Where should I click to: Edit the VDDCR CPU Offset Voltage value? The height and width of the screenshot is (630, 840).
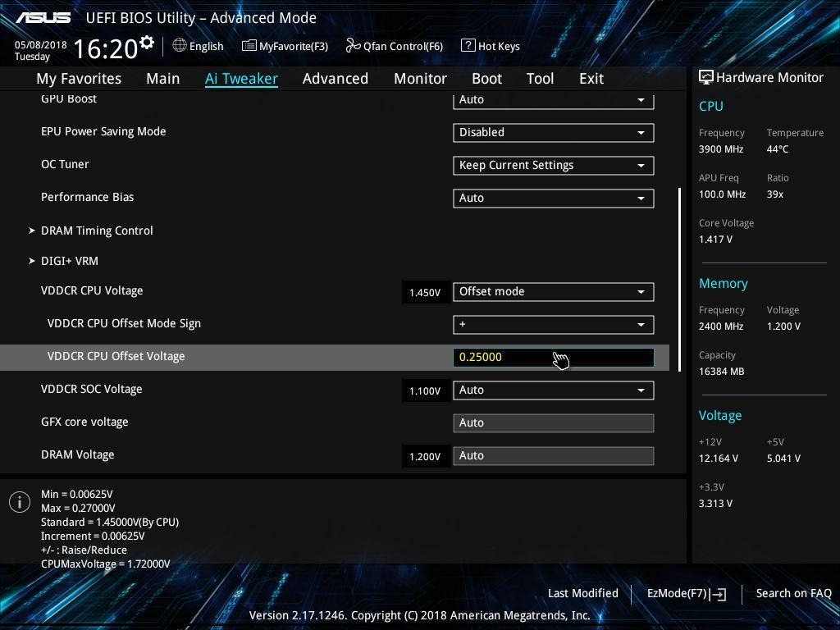pos(553,357)
